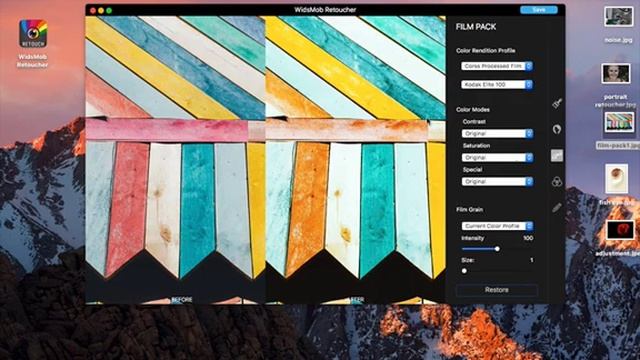
Task: Click the Color Rendition Profile label
Action: click(x=486, y=51)
